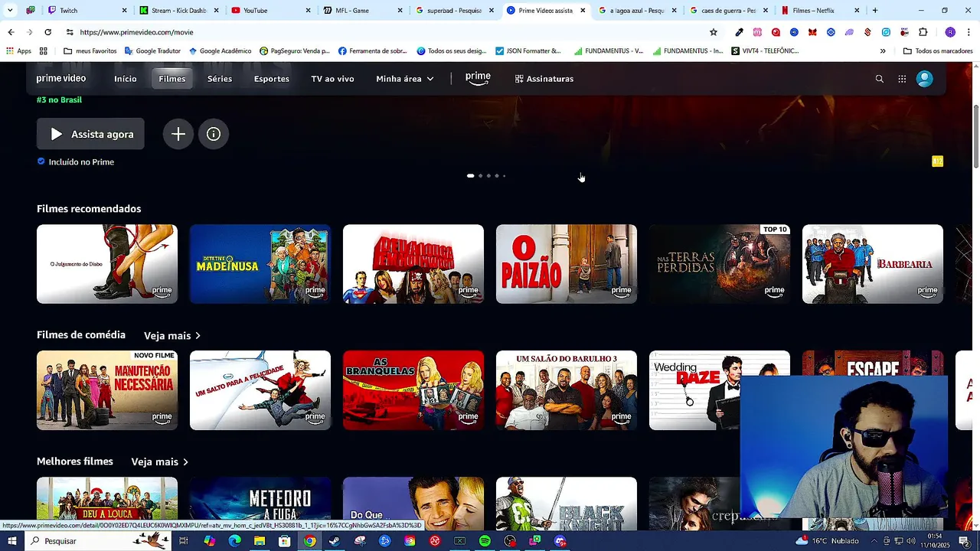Click the Prime Video logo
980x551 pixels.
click(61, 79)
